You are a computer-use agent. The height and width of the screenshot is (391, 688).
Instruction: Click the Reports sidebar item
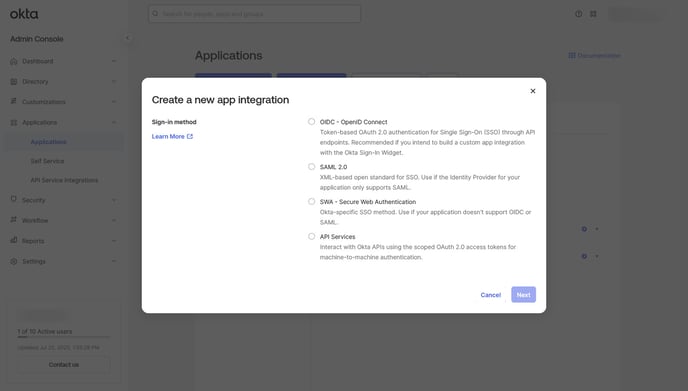click(x=33, y=241)
